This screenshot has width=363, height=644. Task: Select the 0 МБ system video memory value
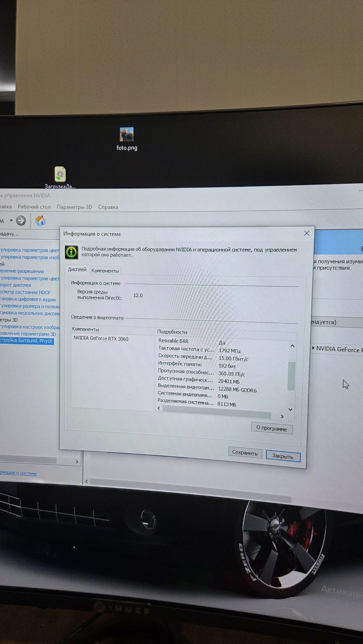click(223, 396)
